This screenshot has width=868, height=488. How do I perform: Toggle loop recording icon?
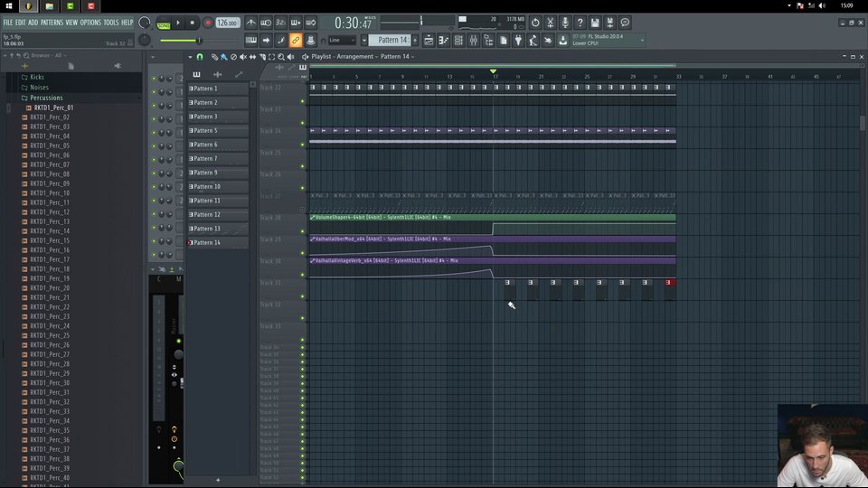point(310,23)
